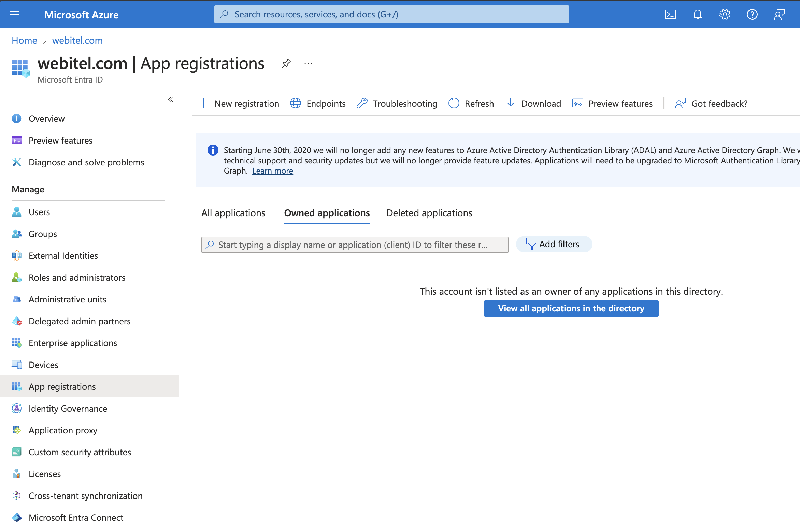Click the Add filters button
800x532 pixels.
click(554, 244)
